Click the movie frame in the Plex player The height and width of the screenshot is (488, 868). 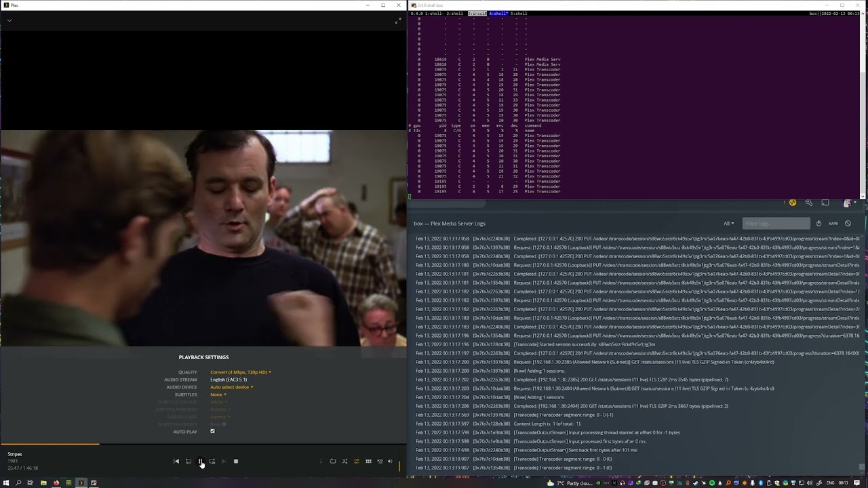click(203, 237)
